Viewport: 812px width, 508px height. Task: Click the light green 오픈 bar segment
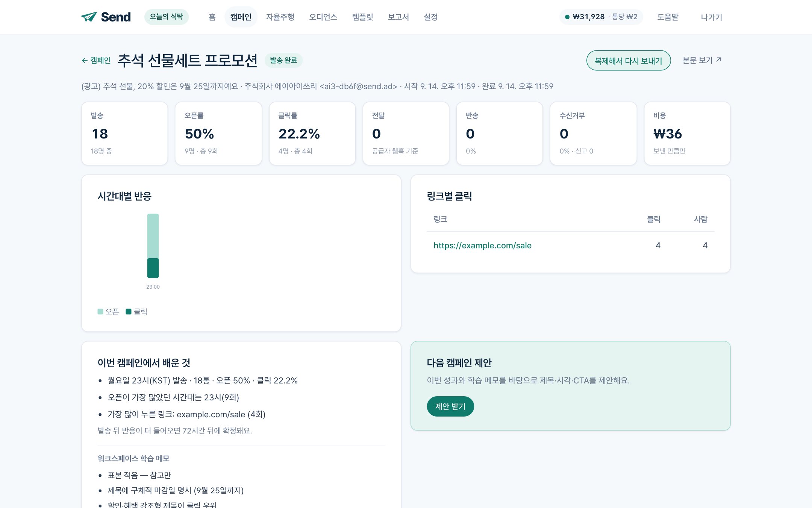point(153,236)
